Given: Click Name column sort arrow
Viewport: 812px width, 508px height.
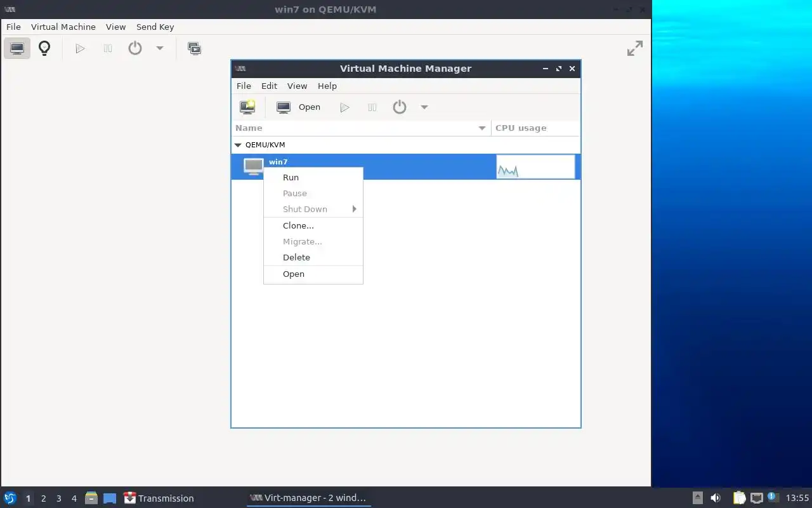Looking at the screenshot, I should coord(482,128).
